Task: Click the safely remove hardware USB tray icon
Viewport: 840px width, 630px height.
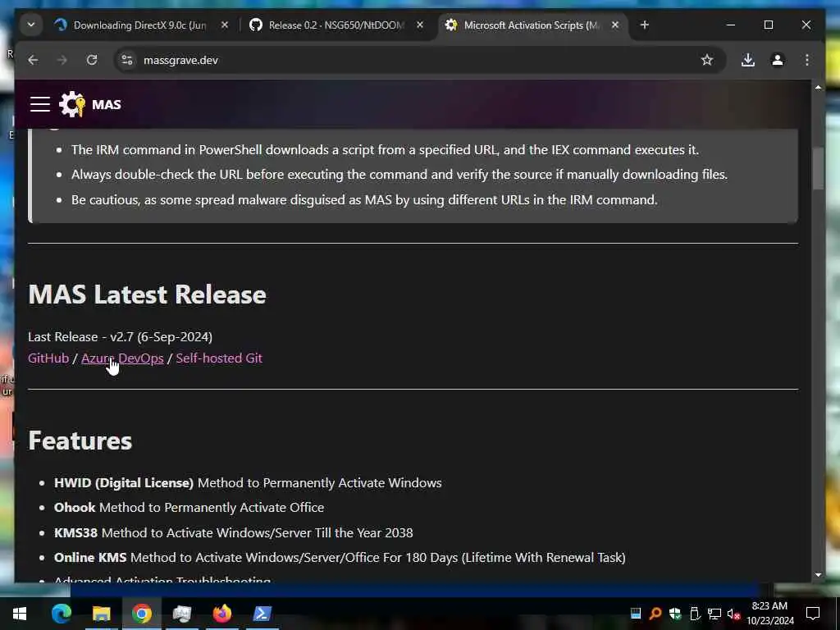Action: (695, 614)
